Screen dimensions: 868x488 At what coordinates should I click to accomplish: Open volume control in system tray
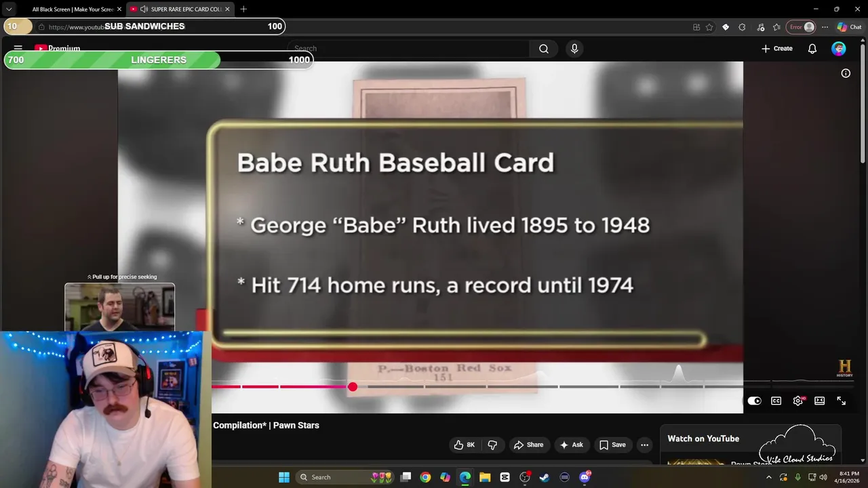823,477
